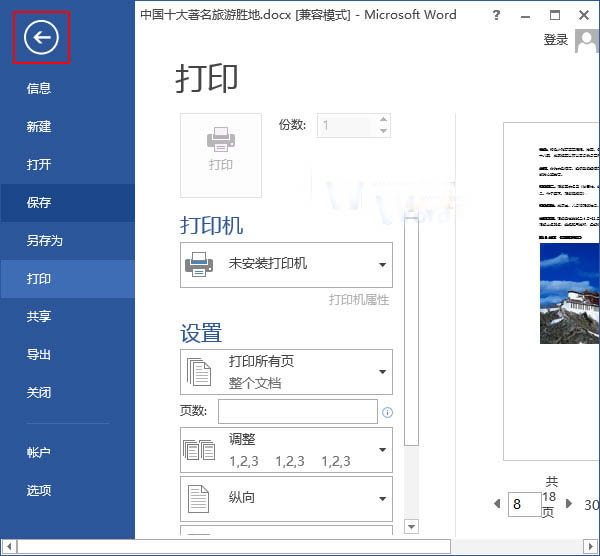Viewport: 600px width, 556px height.
Task: Open the 新建 section
Action: 39,127
